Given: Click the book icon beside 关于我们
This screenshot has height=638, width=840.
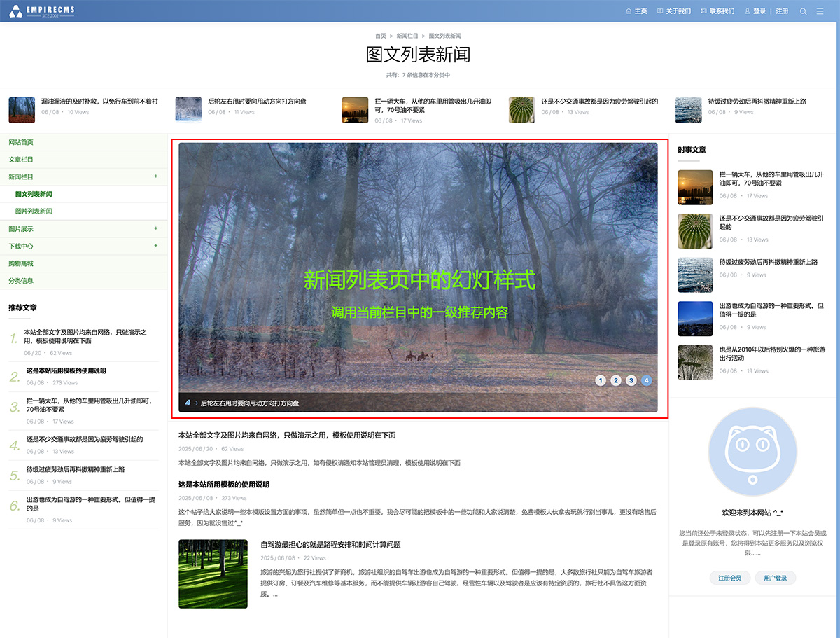Looking at the screenshot, I should coord(659,11).
